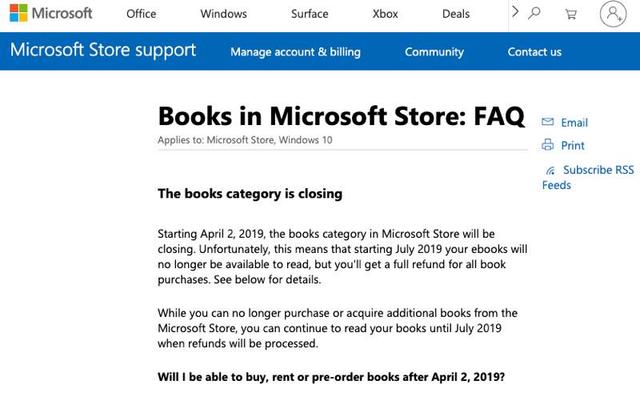Expand more navigation items chevron
Viewport: 640px width, 410px height.
[x=514, y=13]
